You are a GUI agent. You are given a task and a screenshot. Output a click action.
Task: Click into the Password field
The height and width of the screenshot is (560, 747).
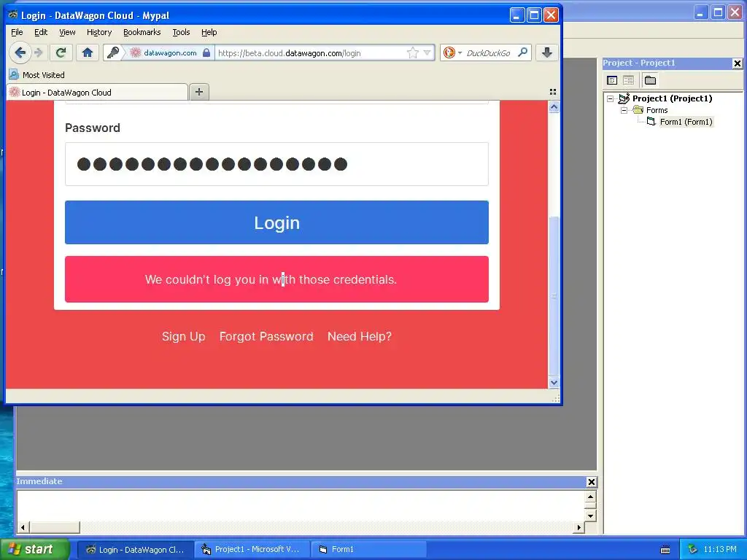pos(276,164)
